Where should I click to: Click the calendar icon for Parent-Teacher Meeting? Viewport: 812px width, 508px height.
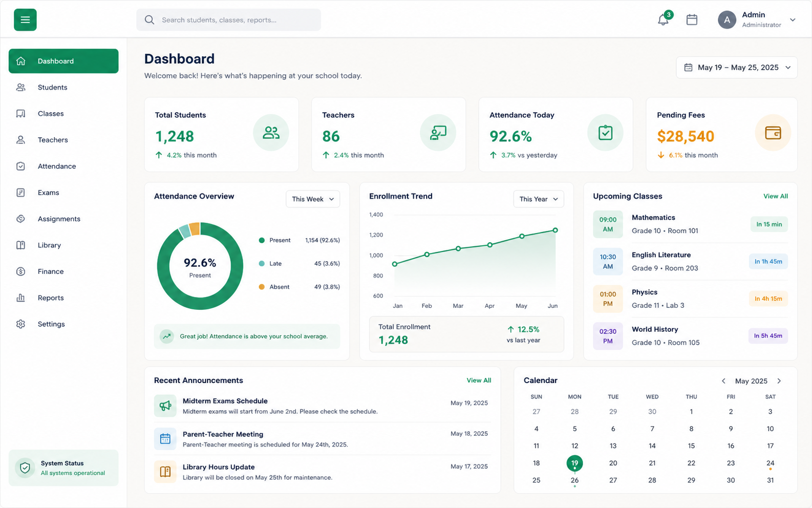[165, 439]
